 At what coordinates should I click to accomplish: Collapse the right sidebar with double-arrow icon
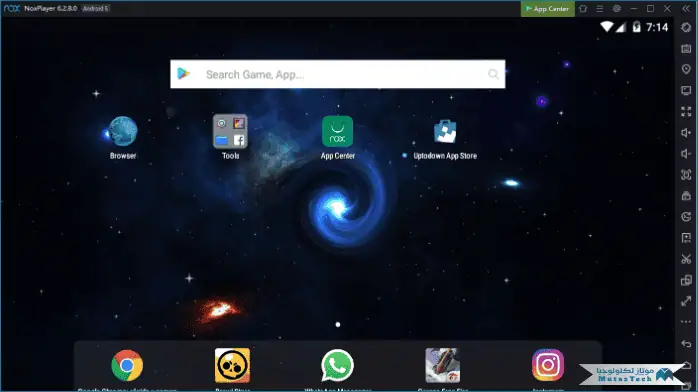click(686, 8)
